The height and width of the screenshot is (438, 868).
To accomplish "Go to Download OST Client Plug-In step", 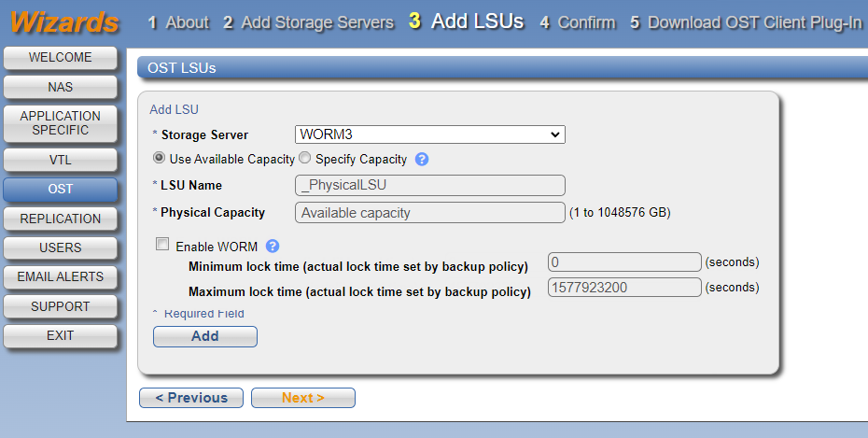I will (746, 22).
